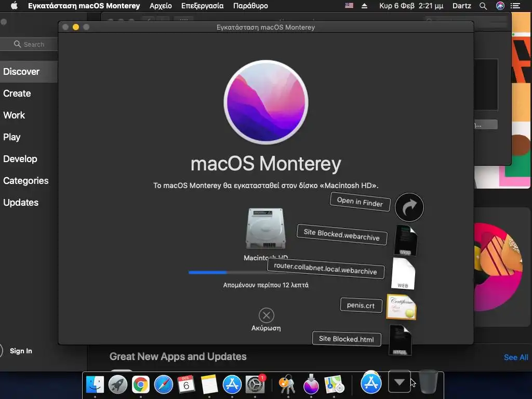Open Safari from the Dock
Image resolution: width=532 pixels, height=399 pixels.
[x=164, y=385]
